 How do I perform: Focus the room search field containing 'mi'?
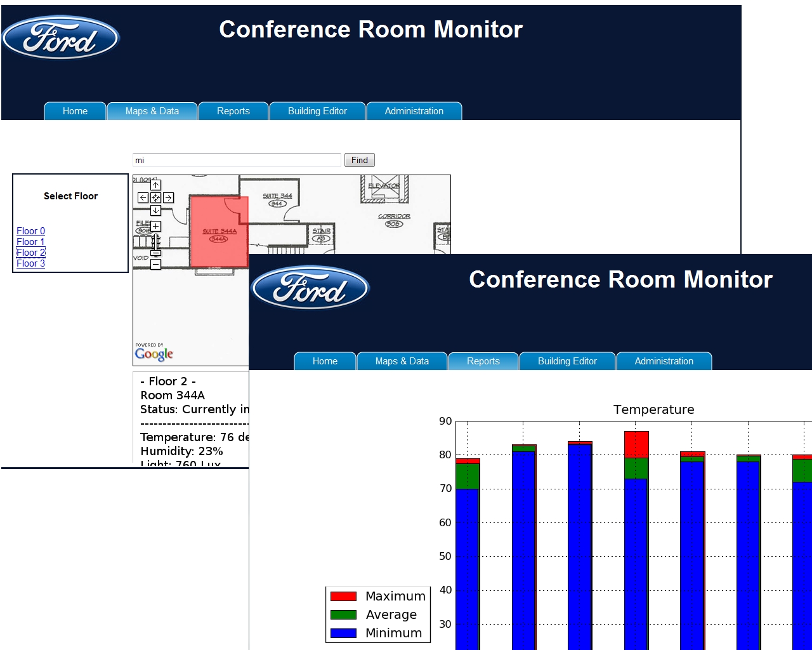point(237,160)
